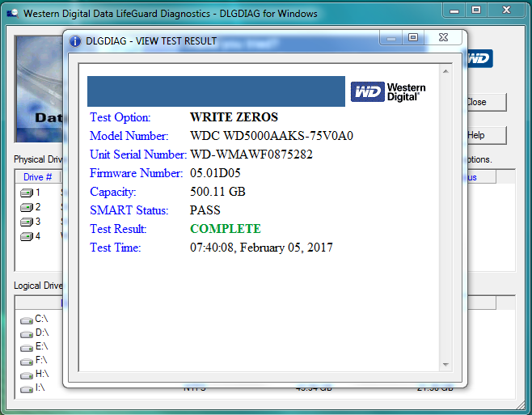Screen dimensions: 532x415
Task: Click the DLGDIAG app icon in main title bar
Action: 13,14
